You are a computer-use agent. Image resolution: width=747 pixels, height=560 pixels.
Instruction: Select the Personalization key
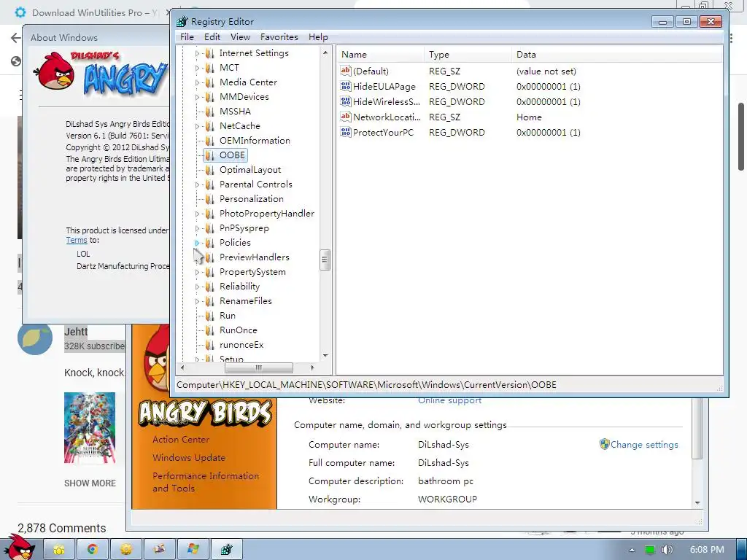[252, 199]
